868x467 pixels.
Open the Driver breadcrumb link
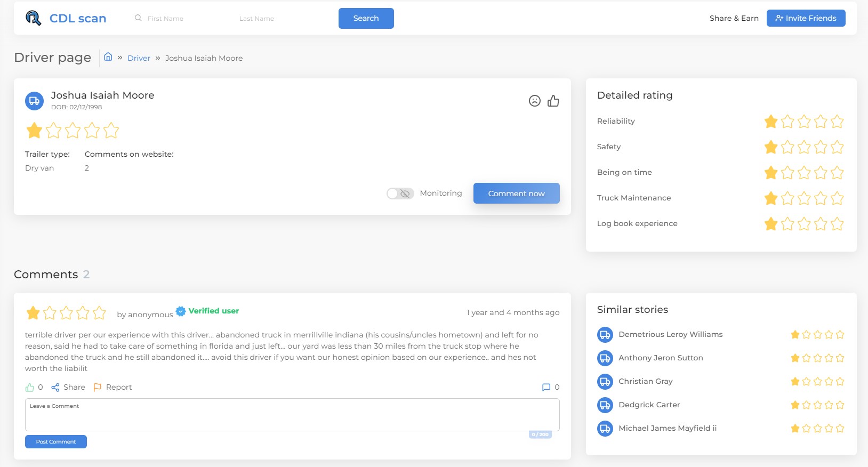[x=139, y=58]
